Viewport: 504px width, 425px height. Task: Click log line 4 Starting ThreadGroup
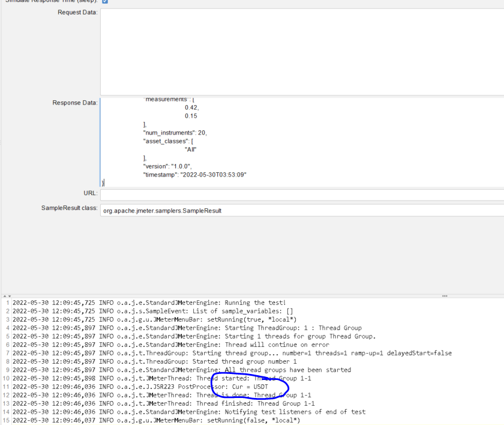point(187,328)
